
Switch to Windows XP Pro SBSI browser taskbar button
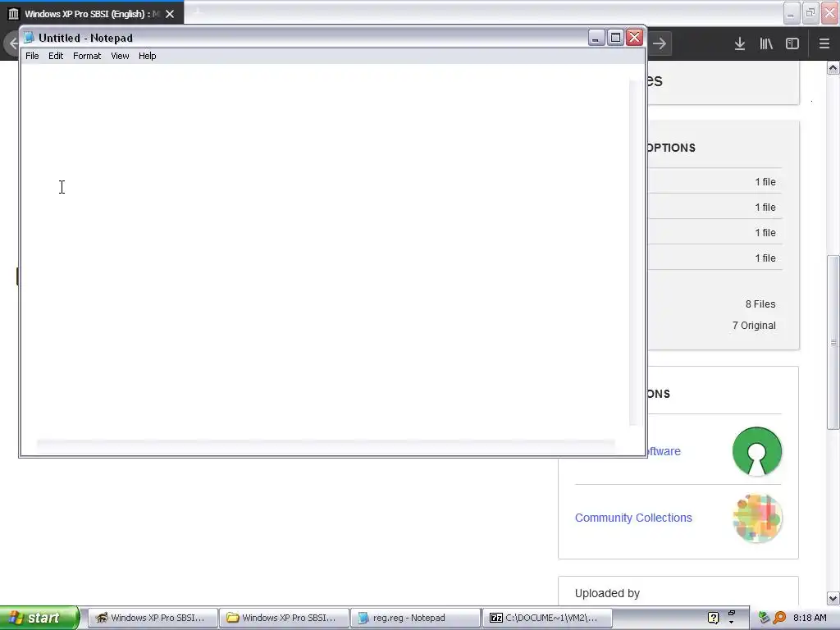(152, 618)
